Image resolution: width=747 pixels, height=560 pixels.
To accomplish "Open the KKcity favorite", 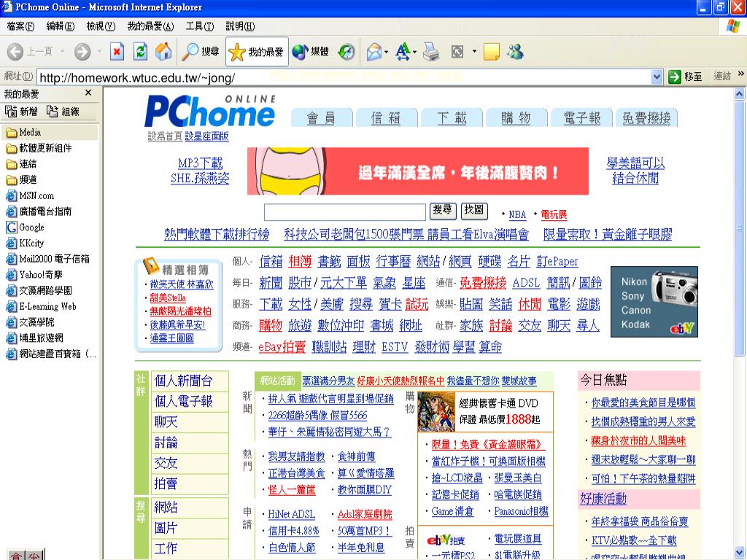I will click(25, 243).
